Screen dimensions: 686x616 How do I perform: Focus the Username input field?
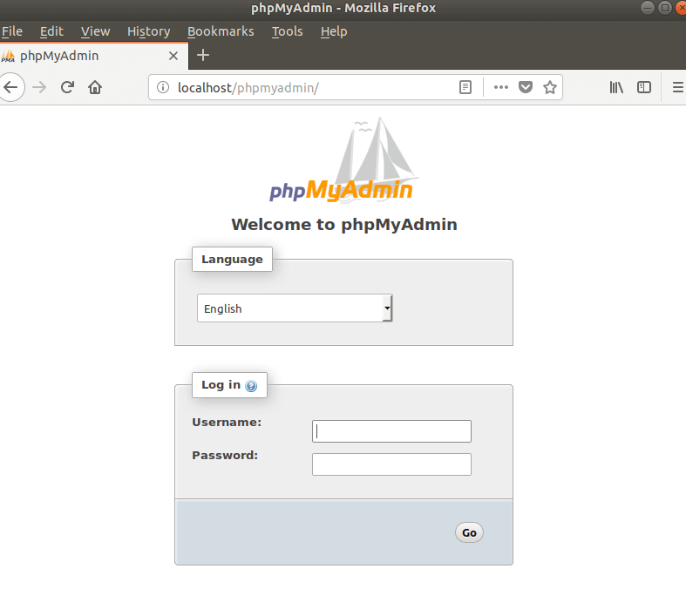coord(391,431)
